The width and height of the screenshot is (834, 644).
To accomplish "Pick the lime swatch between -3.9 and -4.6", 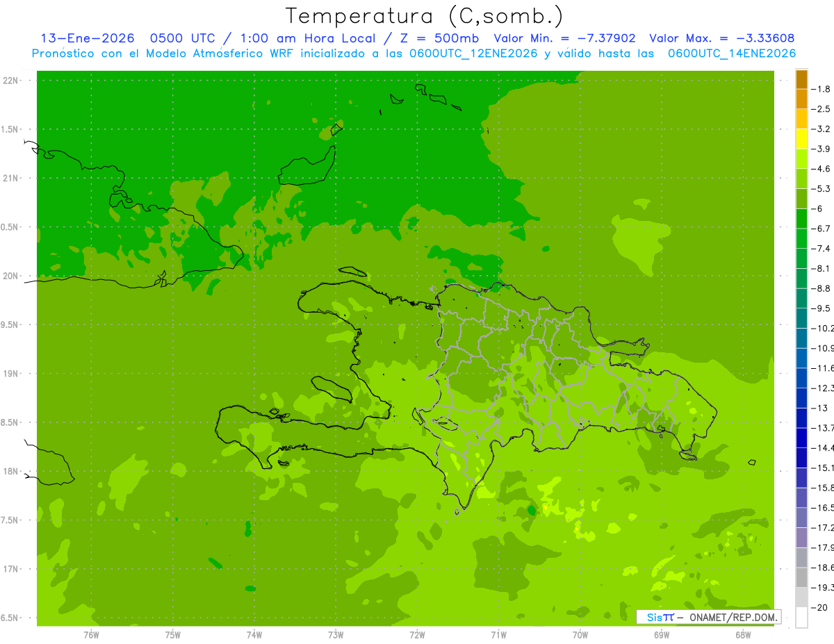I will [x=801, y=159].
